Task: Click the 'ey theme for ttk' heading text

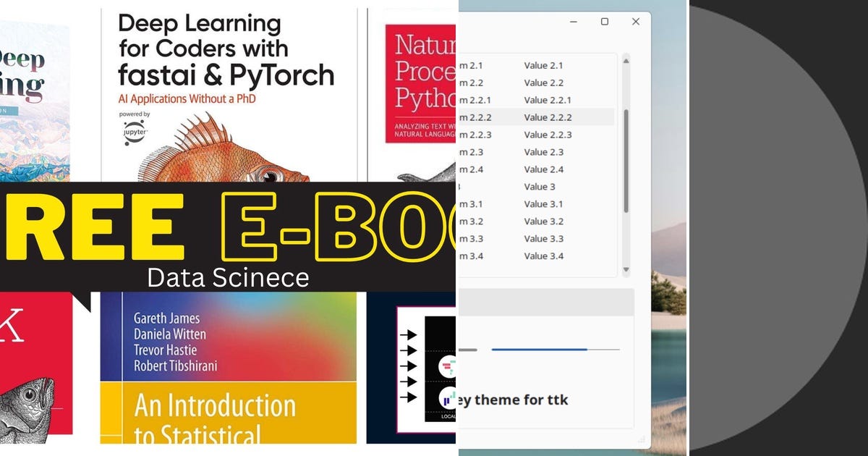Action: (x=514, y=400)
